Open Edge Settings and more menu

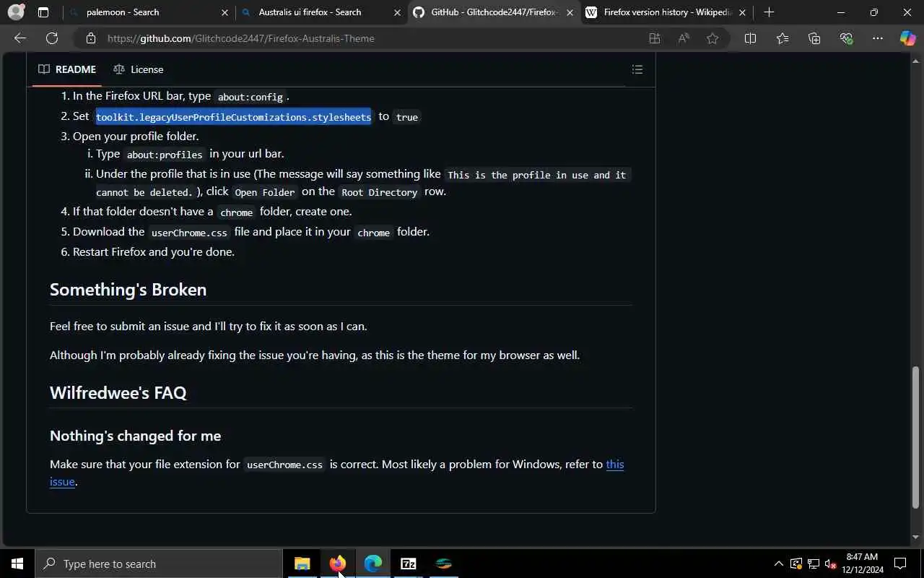coord(878,38)
